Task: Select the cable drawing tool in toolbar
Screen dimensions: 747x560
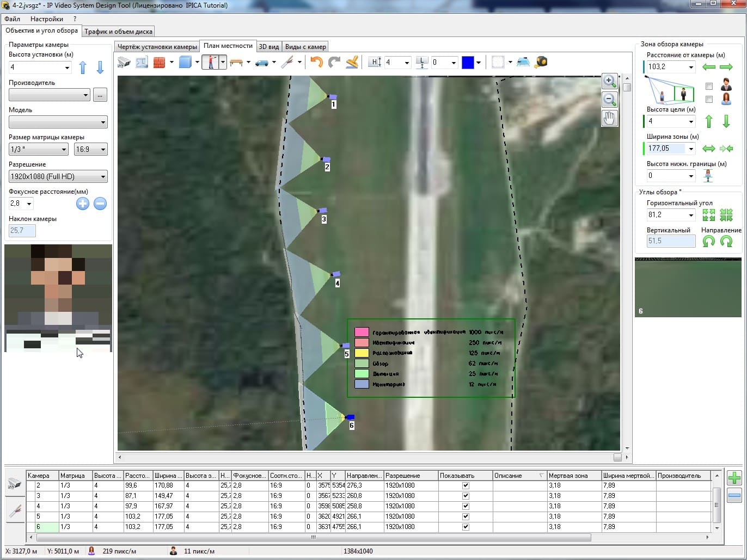Action: tap(287, 62)
